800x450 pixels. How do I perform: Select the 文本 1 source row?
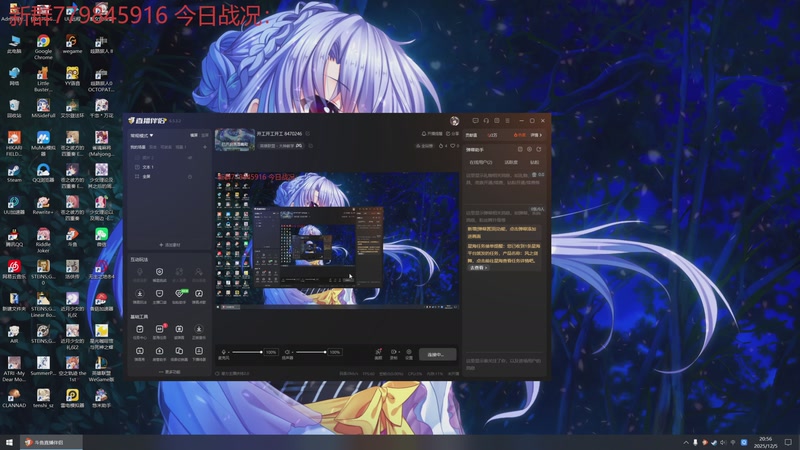click(169, 167)
